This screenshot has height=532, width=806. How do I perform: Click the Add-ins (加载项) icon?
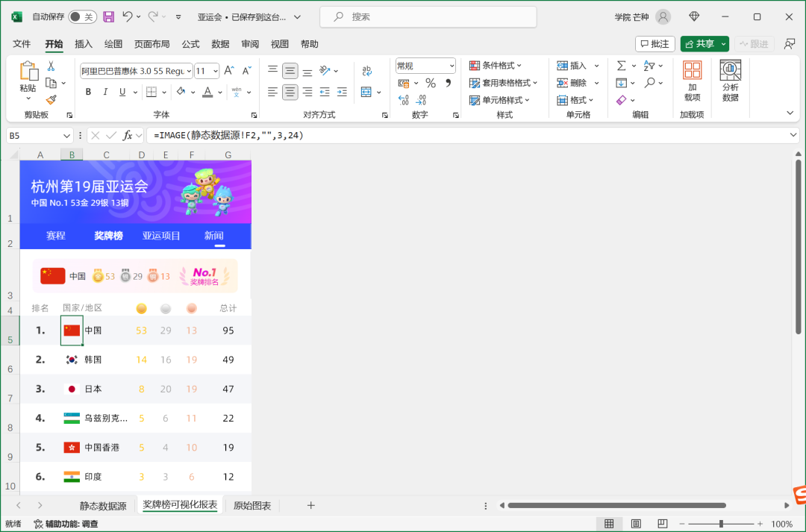click(692, 81)
